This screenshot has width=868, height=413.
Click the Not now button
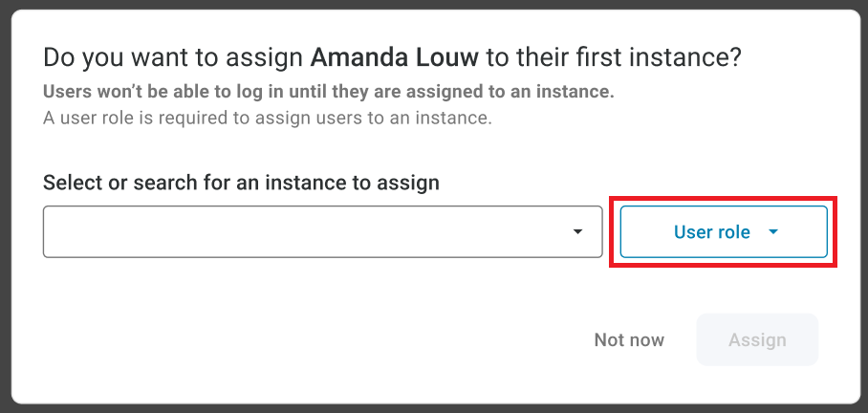tap(628, 339)
